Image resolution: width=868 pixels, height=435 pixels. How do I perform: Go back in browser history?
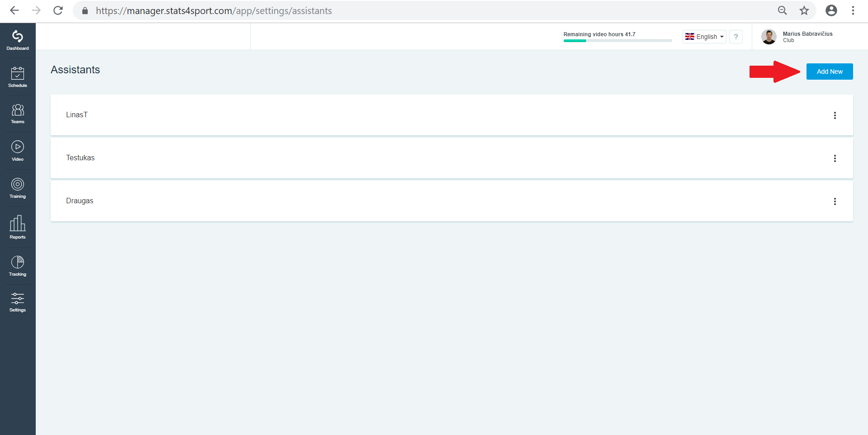[14, 10]
